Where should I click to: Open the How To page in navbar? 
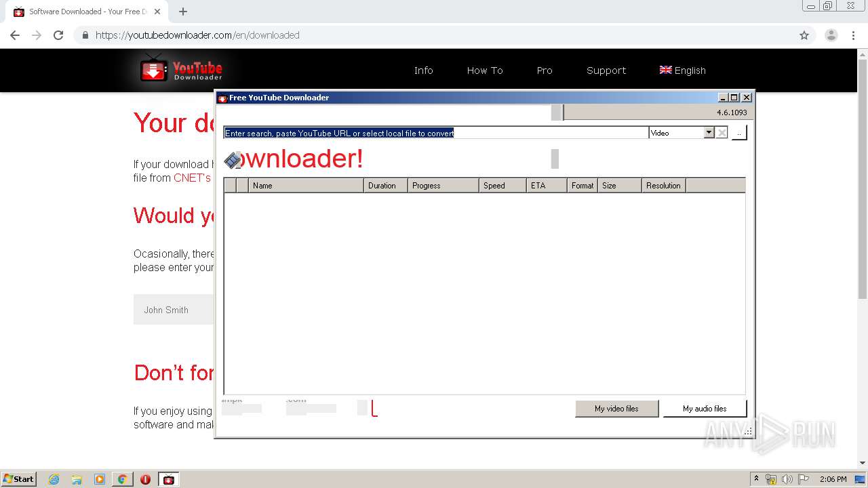485,70
